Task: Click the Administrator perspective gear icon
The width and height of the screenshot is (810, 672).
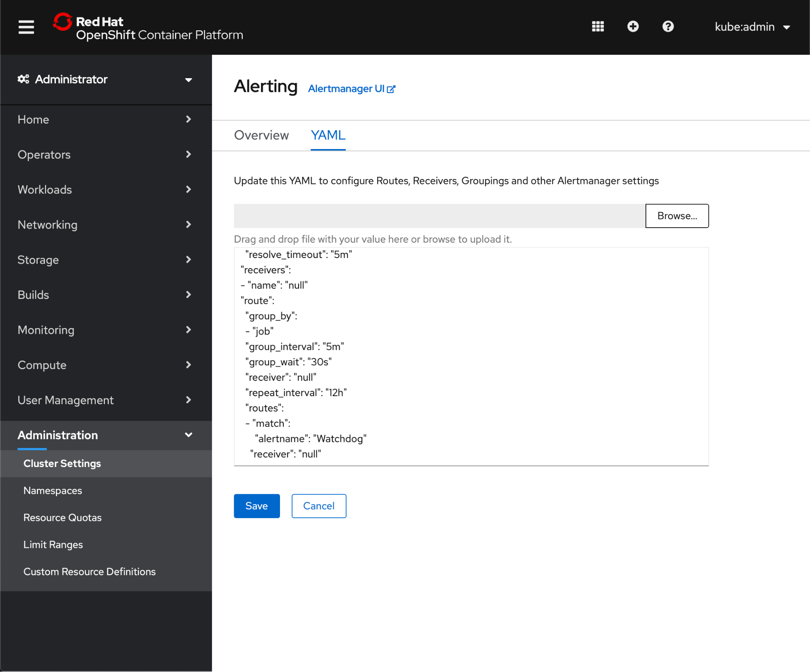Action: tap(23, 79)
